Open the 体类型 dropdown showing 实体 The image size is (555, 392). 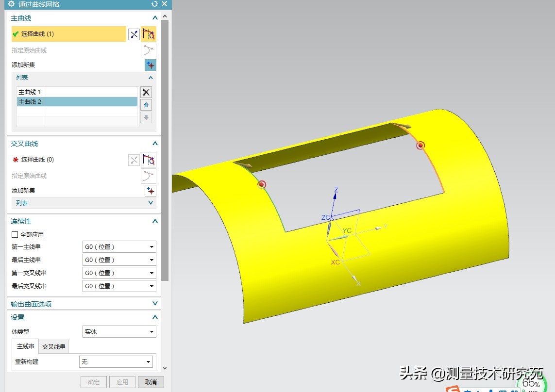click(x=119, y=331)
